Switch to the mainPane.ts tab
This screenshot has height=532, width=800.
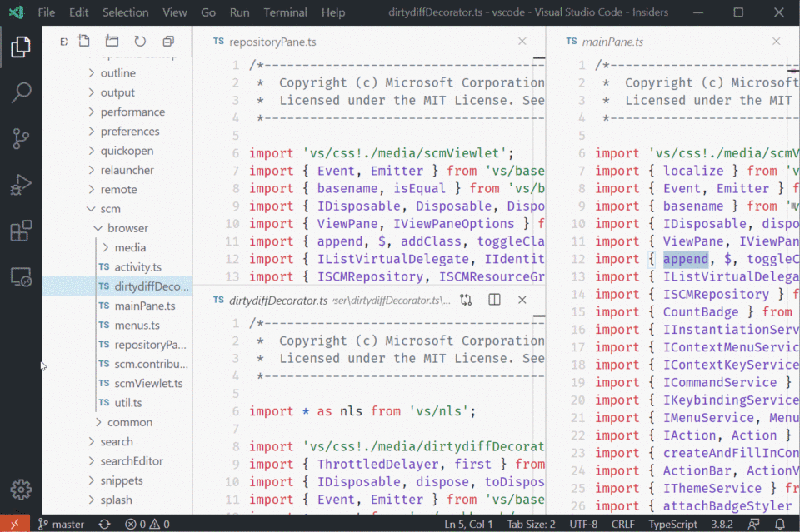point(612,42)
